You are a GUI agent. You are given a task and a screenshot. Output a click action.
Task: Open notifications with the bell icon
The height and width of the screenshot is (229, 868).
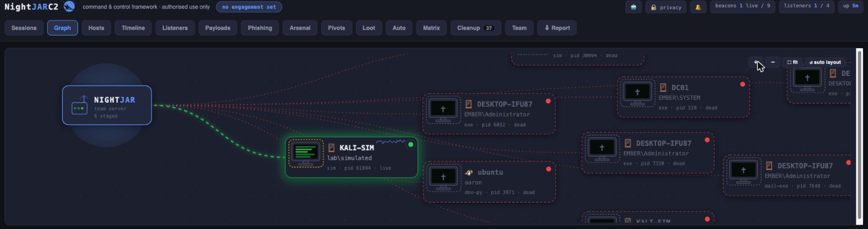click(698, 7)
